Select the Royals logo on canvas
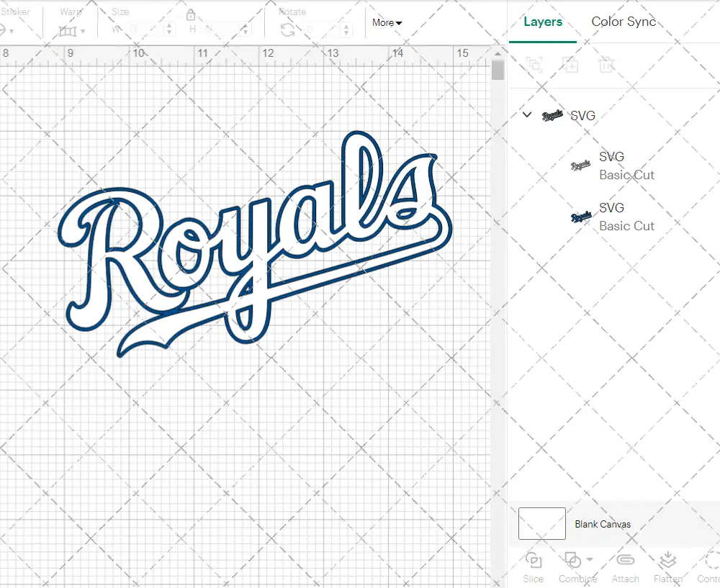 (x=255, y=244)
